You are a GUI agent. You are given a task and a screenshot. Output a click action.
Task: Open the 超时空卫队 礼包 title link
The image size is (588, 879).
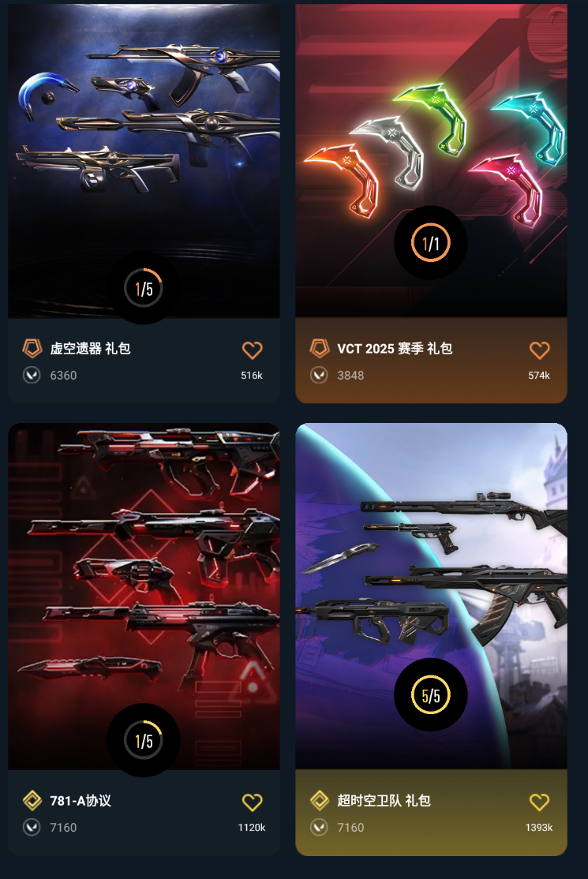coord(384,801)
